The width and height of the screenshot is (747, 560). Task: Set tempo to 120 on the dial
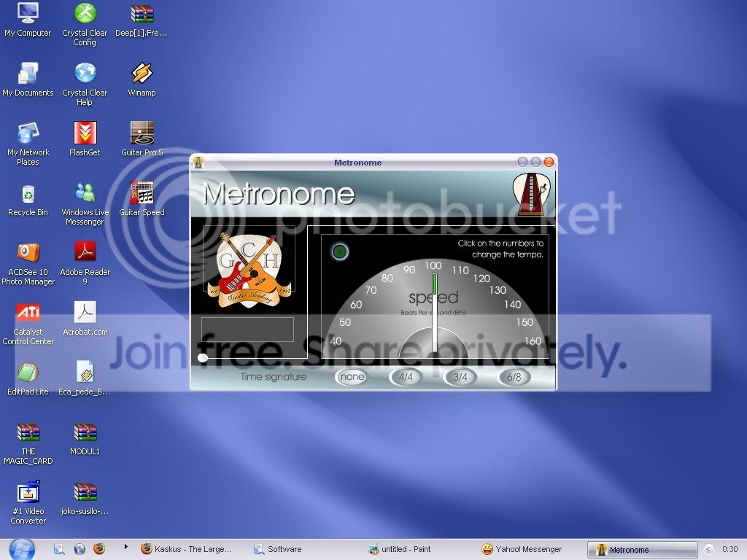[481, 278]
